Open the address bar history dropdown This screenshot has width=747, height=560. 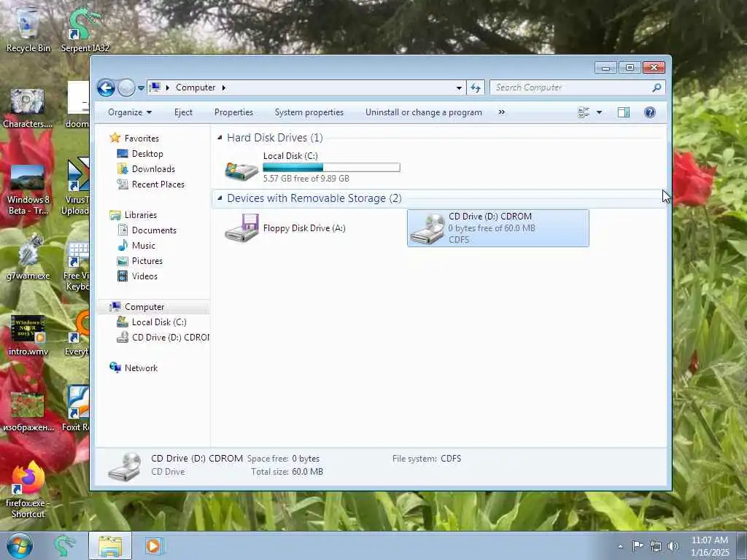click(459, 87)
